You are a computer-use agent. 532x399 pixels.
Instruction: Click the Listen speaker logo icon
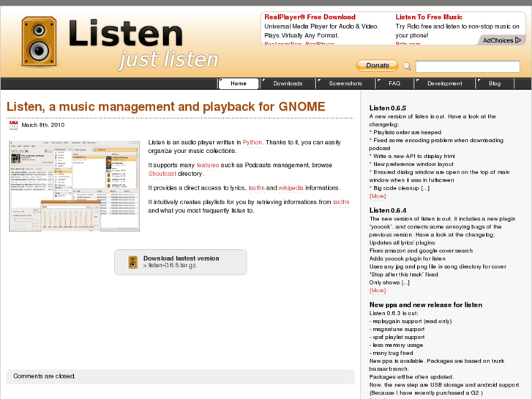[39, 41]
